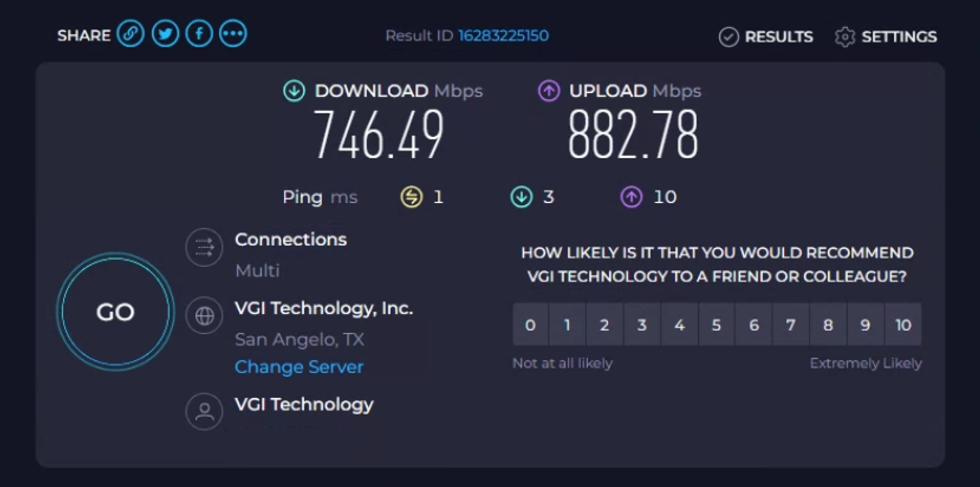Share the result on Twitter
Image resolution: width=980 pixels, height=487 pixels.
(165, 33)
